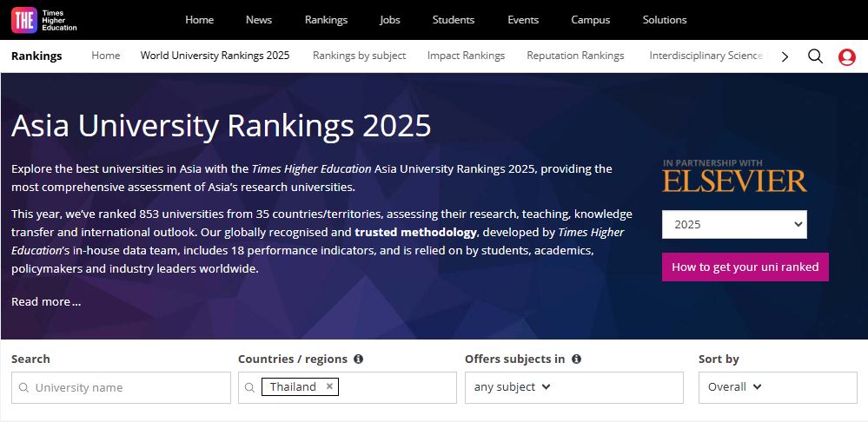This screenshot has height=422, width=868.
Task: Click the Rankings section heading link
Action: [36, 56]
